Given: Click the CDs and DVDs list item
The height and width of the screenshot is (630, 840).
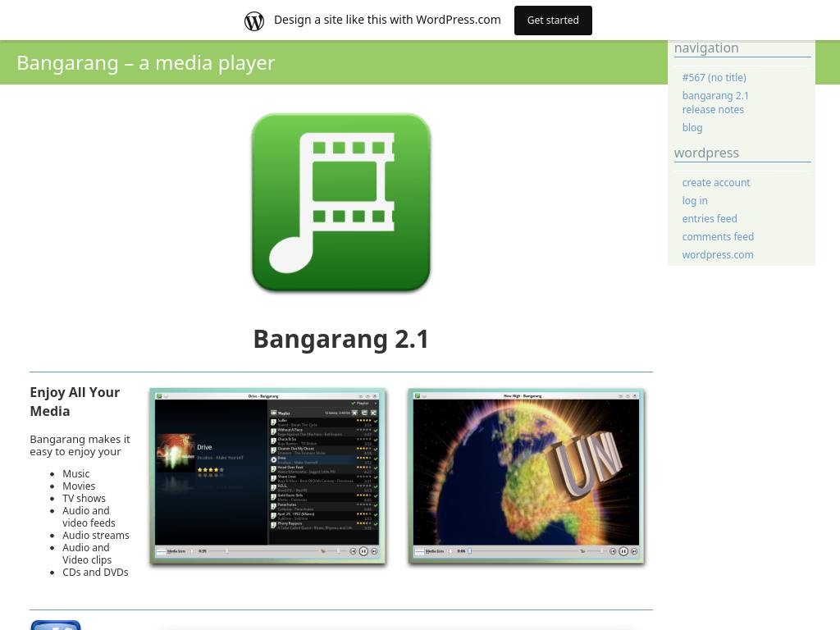Looking at the screenshot, I should 95,573.
